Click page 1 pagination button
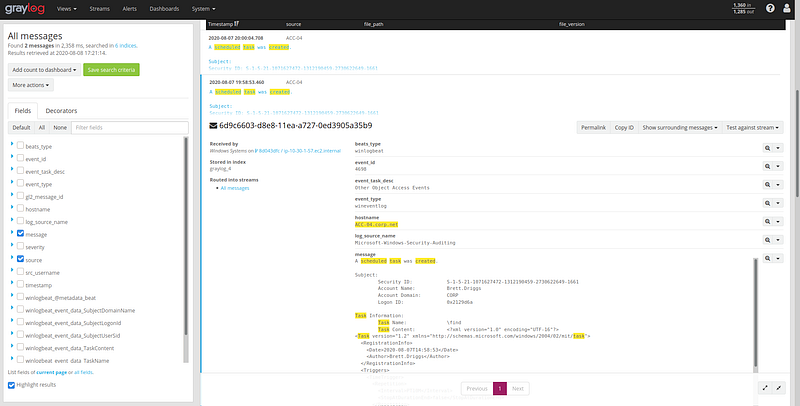The height and width of the screenshot is (406, 800). [x=500, y=389]
